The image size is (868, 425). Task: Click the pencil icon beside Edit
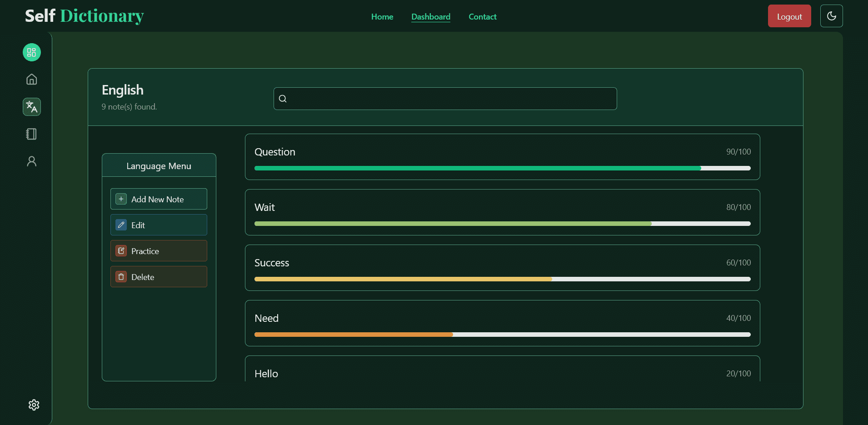pyautogui.click(x=121, y=225)
